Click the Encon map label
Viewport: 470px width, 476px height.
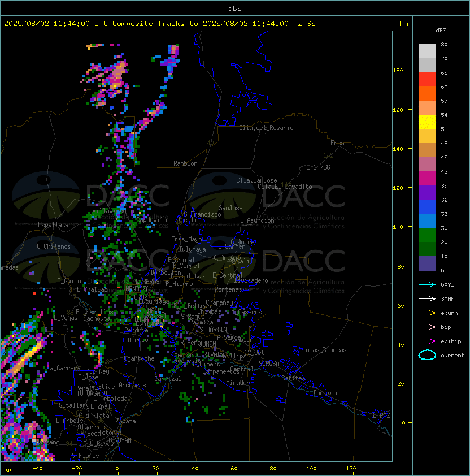[x=339, y=143]
